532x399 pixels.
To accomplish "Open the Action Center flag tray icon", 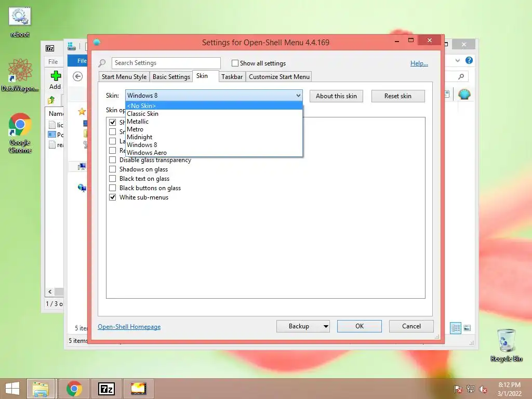I will pyautogui.click(x=458, y=389).
